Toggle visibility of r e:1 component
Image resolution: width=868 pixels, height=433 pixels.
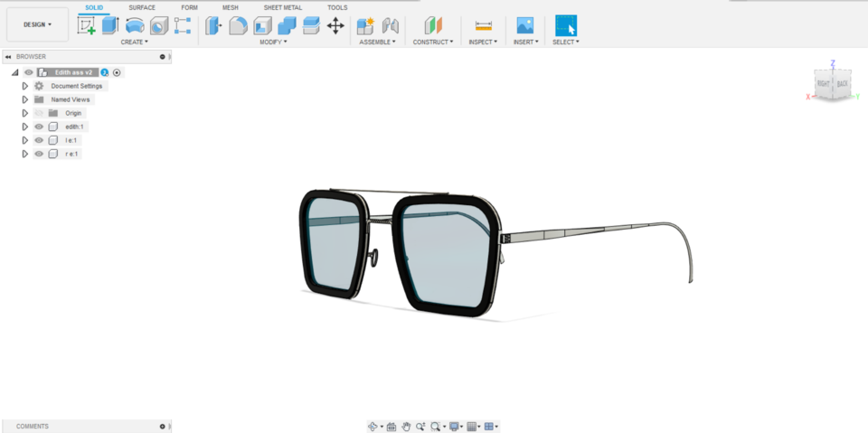[x=39, y=154]
